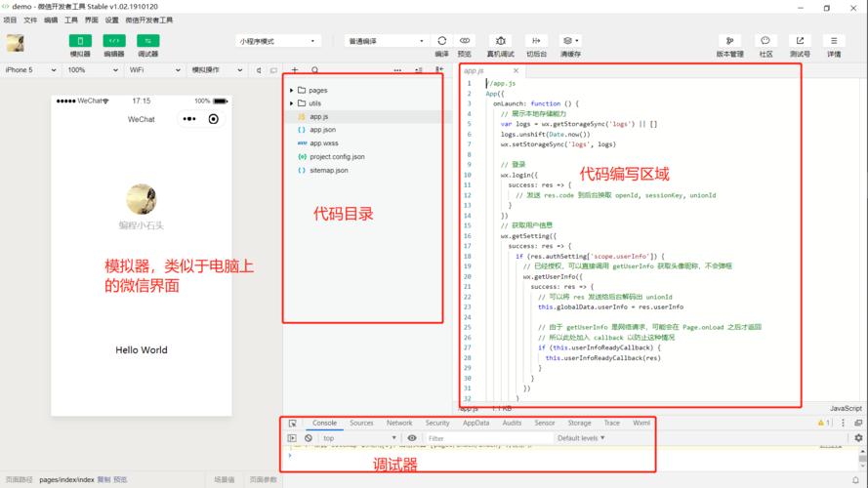Image resolution: width=868 pixels, height=488 pixels.
Task: Toggle the console sidebar icon
Action: pyautogui.click(x=292, y=438)
